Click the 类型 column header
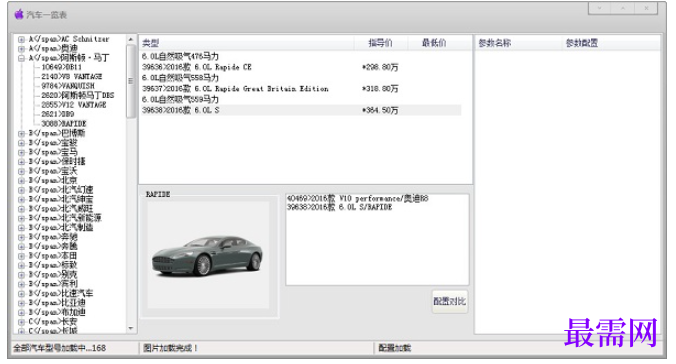The height and width of the screenshot is (364, 676). coord(247,43)
